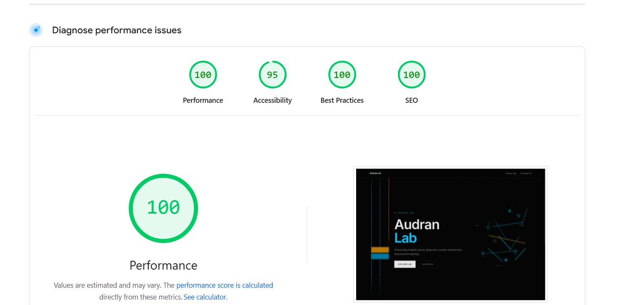Select Prompt Lab in the preview navigation

pyautogui.click(x=511, y=173)
